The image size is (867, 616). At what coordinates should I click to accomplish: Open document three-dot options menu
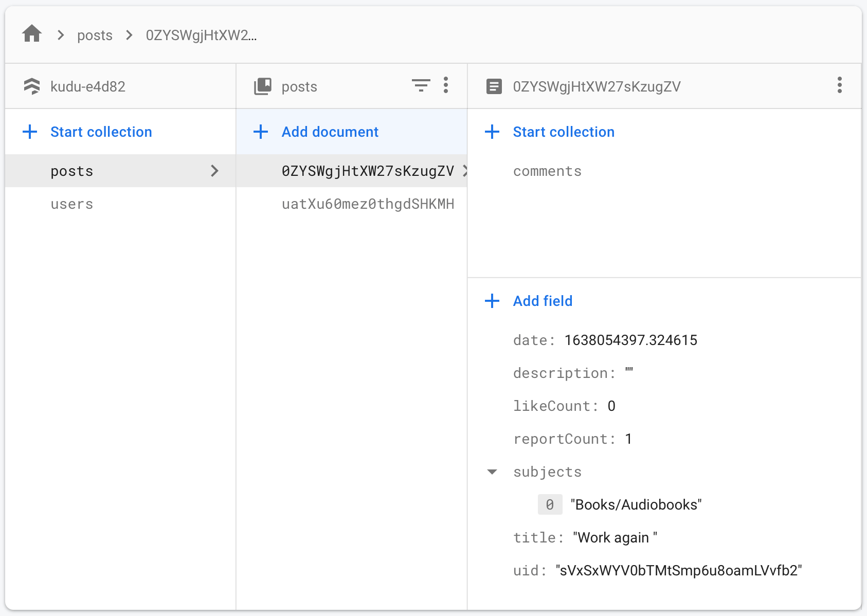pos(839,85)
